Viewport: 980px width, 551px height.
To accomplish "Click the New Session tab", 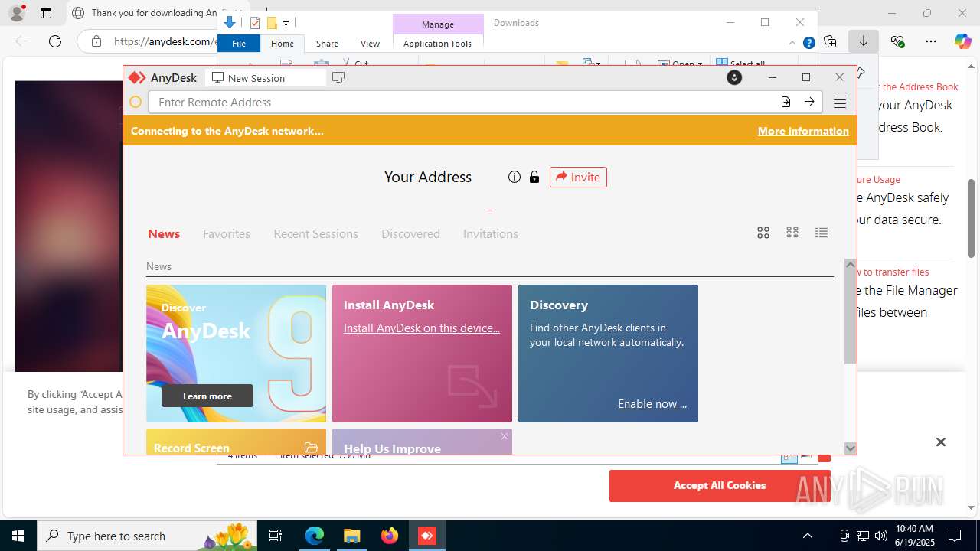I will point(266,77).
